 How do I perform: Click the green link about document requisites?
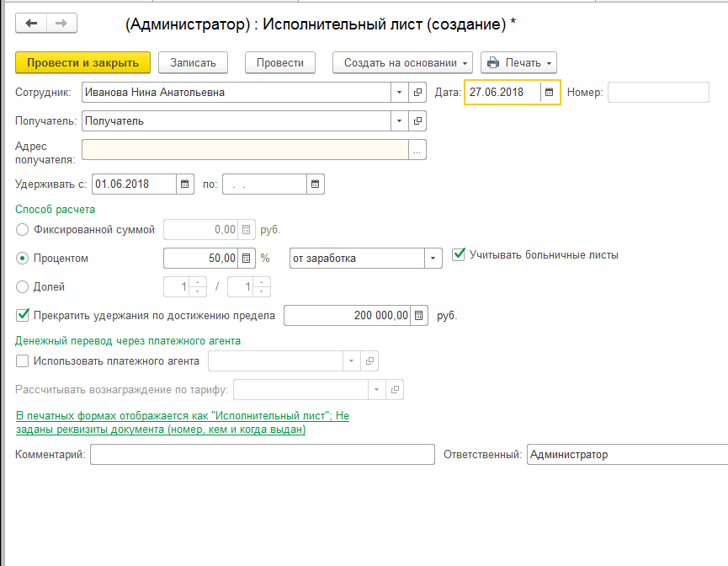[182, 423]
